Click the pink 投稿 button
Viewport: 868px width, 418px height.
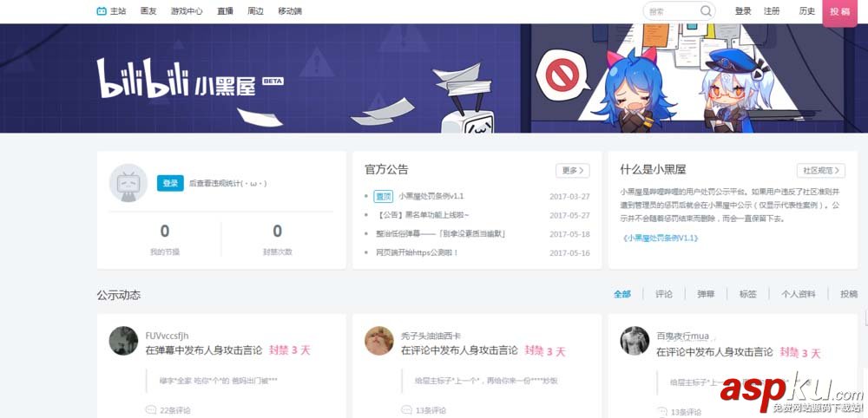tap(840, 11)
